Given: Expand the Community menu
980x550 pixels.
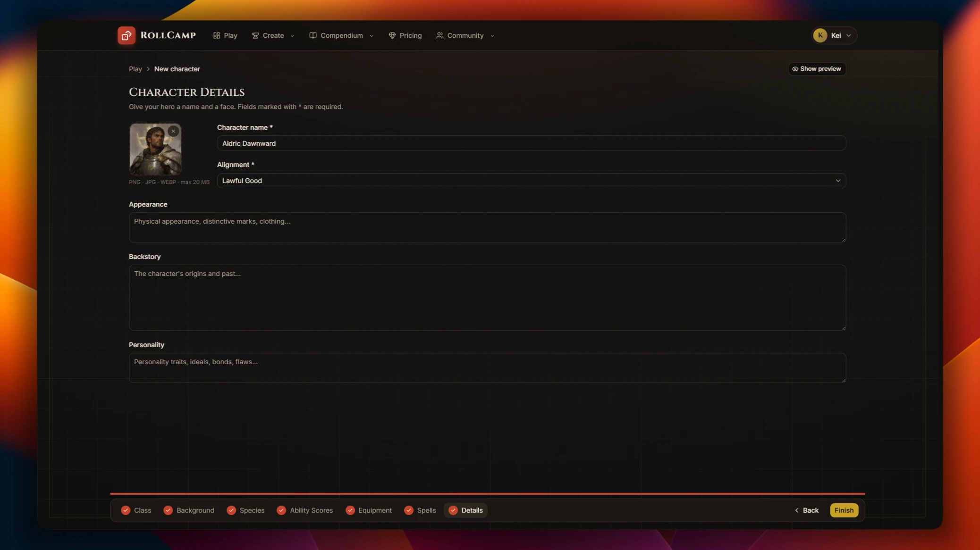Looking at the screenshot, I should tap(465, 35).
